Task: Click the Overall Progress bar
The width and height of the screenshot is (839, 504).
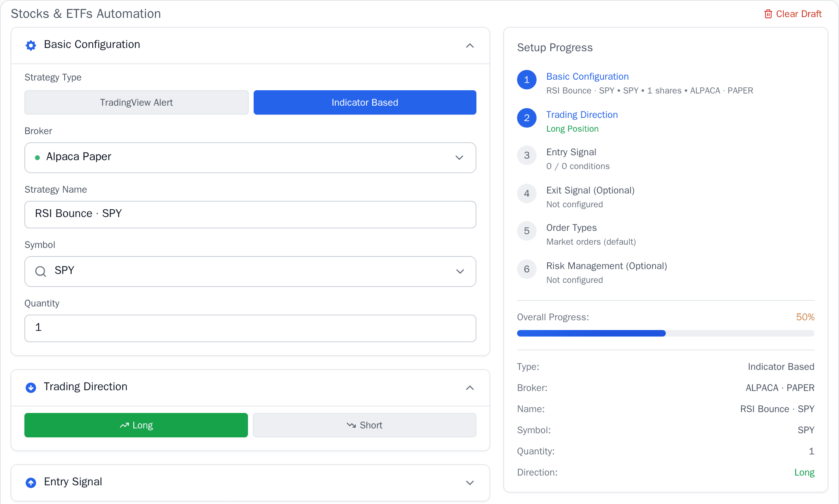Action: [x=666, y=333]
